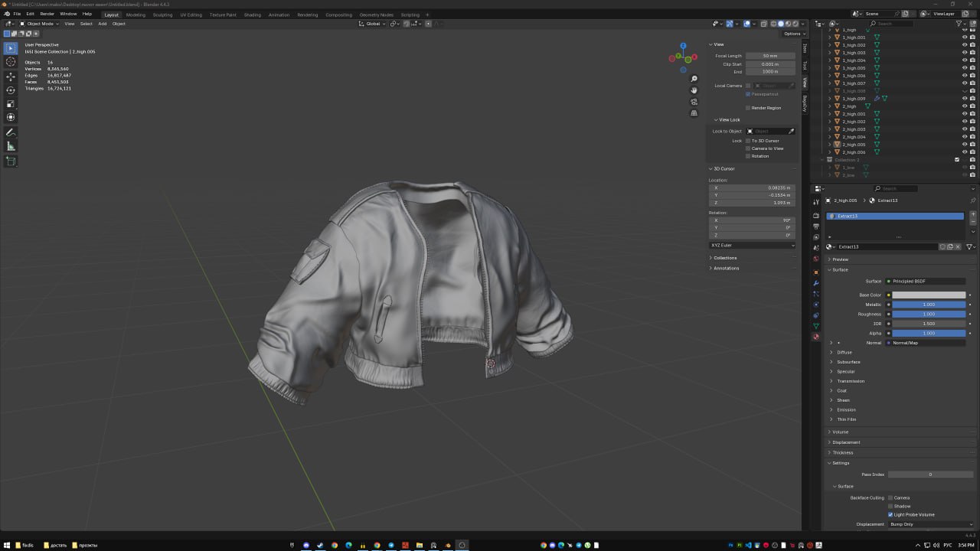980x551 pixels.
Task: Select the Measure tool
Action: (11, 146)
